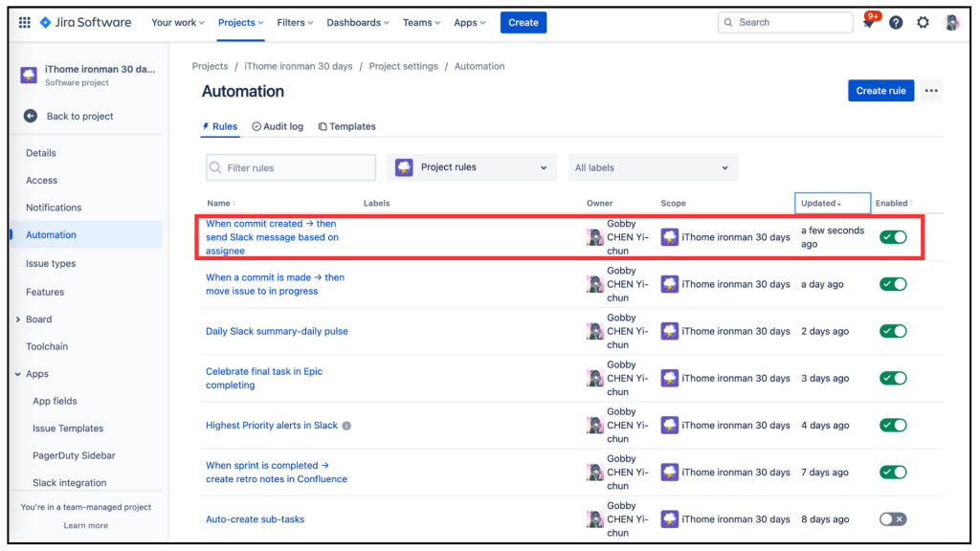The width and height of the screenshot is (980, 551).
Task: Toggle off the Daily Slack summary rule
Action: click(893, 331)
